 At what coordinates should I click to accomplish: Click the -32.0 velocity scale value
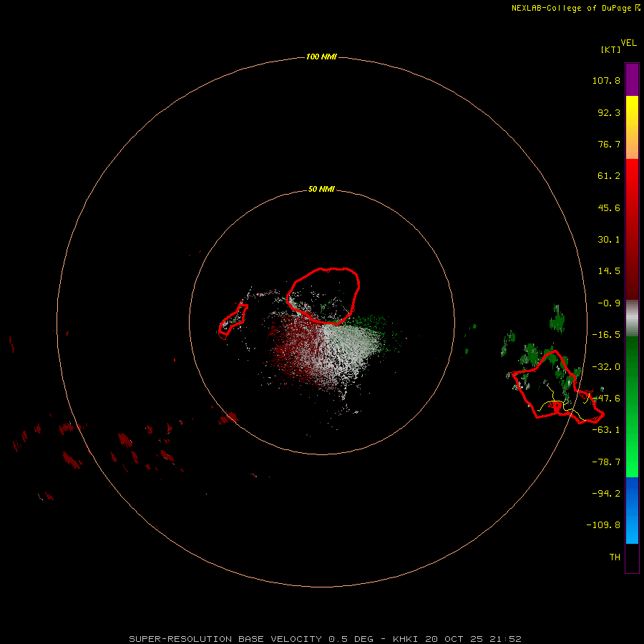click(x=606, y=367)
